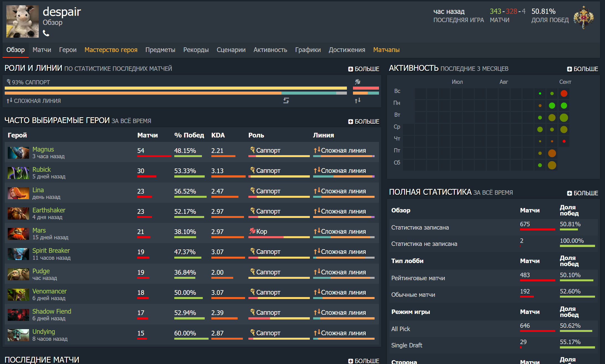
Task: Click the Shadow Fiend hero portrait
Action: click(x=18, y=315)
